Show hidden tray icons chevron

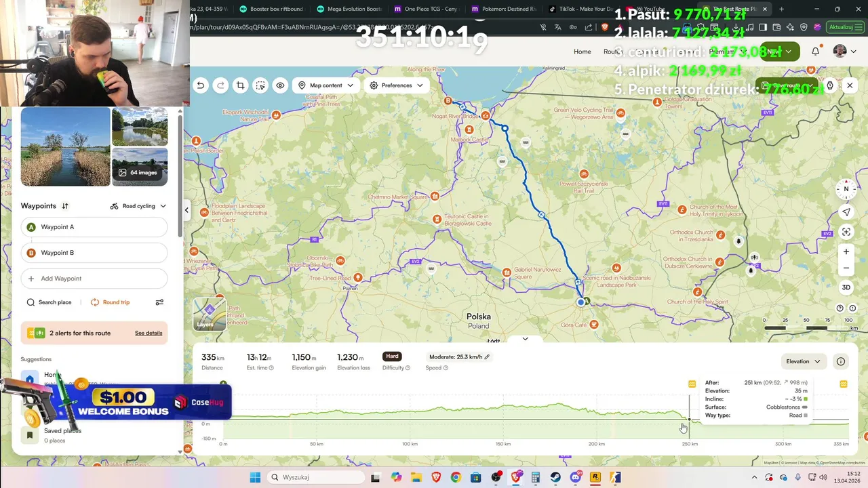coord(754,477)
